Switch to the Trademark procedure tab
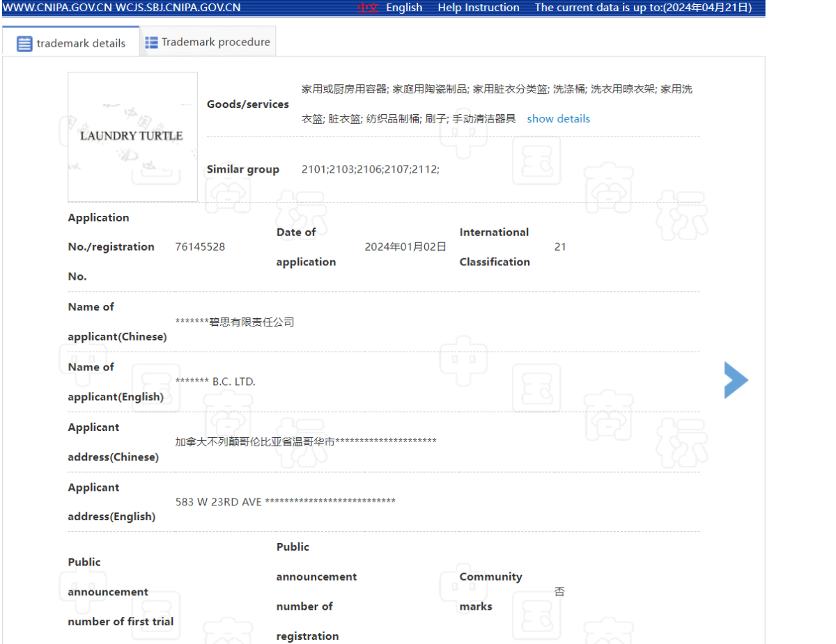 point(208,42)
